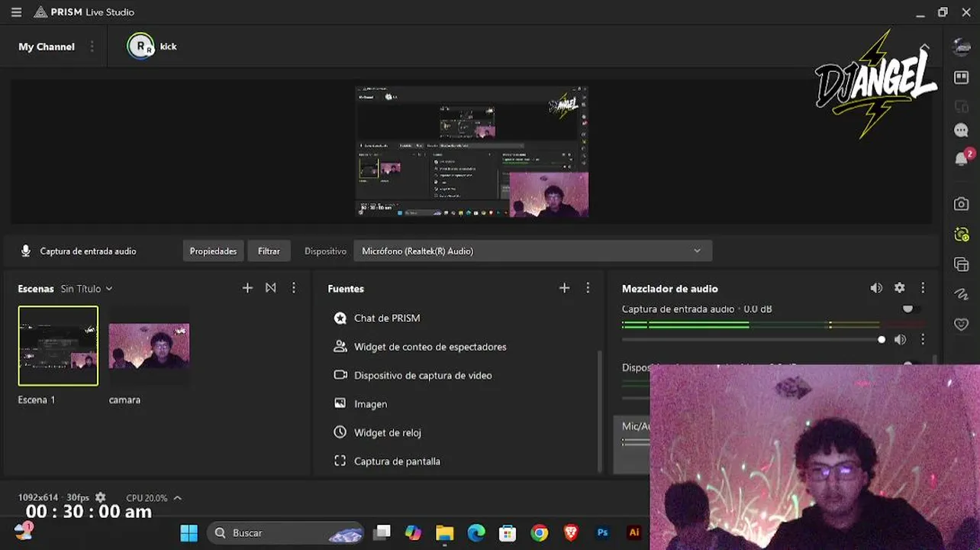Open the scene transition icon in Escenas
The width and height of the screenshot is (980, 550).
coord(271,288)
